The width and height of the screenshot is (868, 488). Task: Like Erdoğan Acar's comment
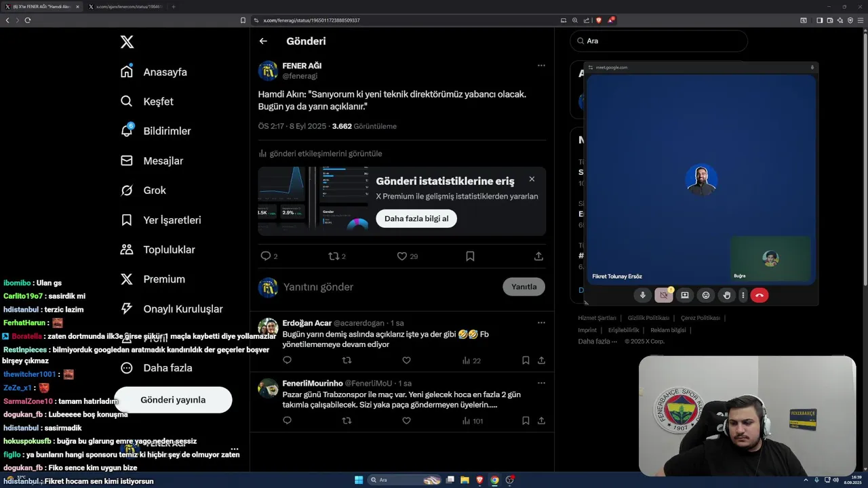point(406,361)
